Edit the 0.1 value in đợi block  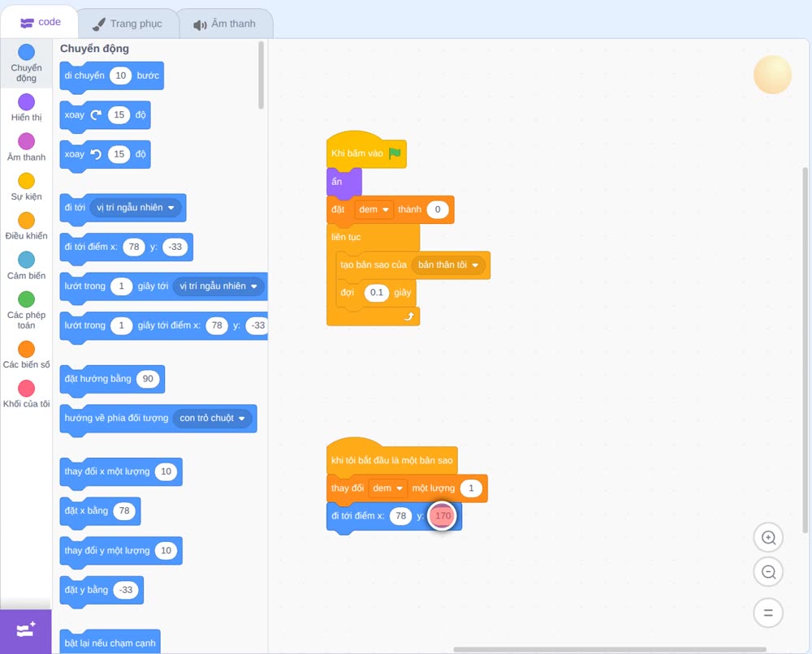[377, 293]
